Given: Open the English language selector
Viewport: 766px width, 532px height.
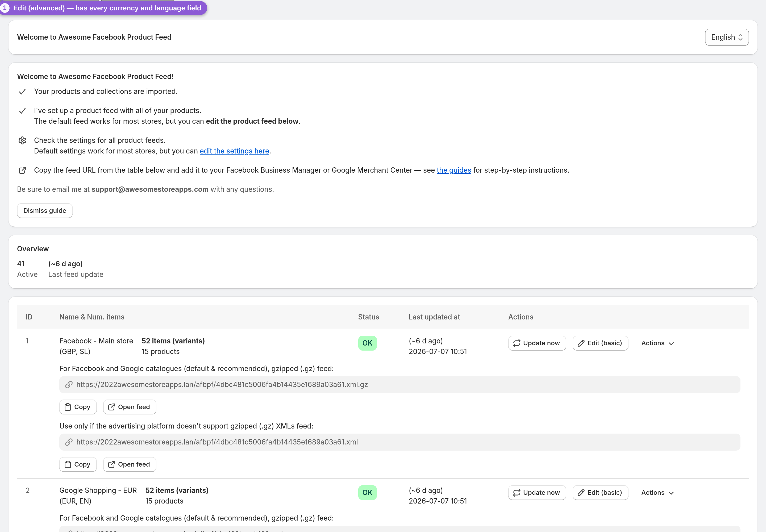Looking at the screenshot, I should (x=727, y=37).
